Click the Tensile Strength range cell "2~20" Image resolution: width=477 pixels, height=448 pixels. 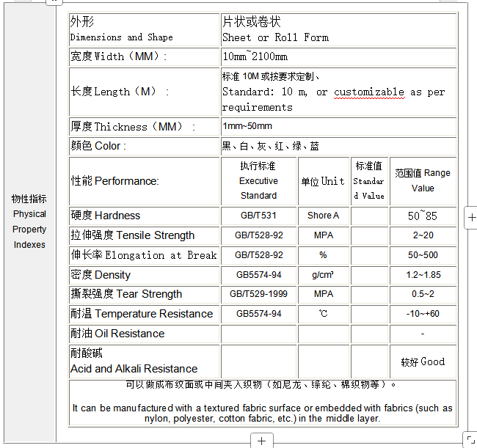pos(423,235)
